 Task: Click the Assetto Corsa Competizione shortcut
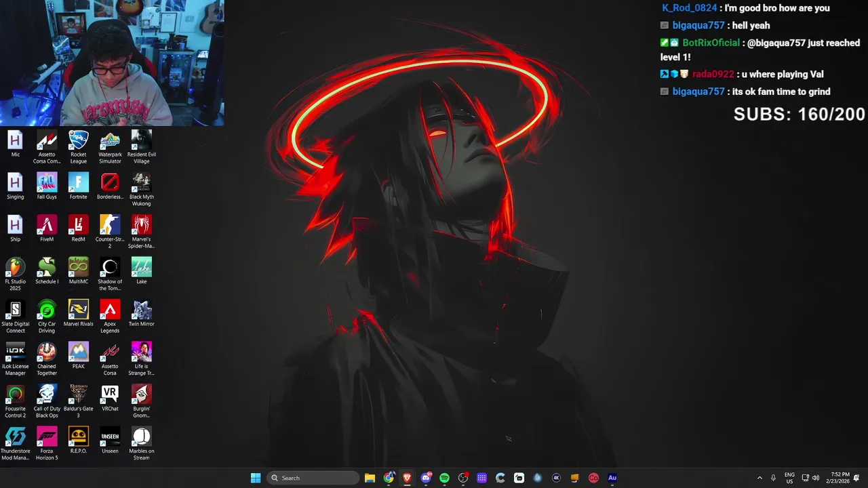coord(47,147)
